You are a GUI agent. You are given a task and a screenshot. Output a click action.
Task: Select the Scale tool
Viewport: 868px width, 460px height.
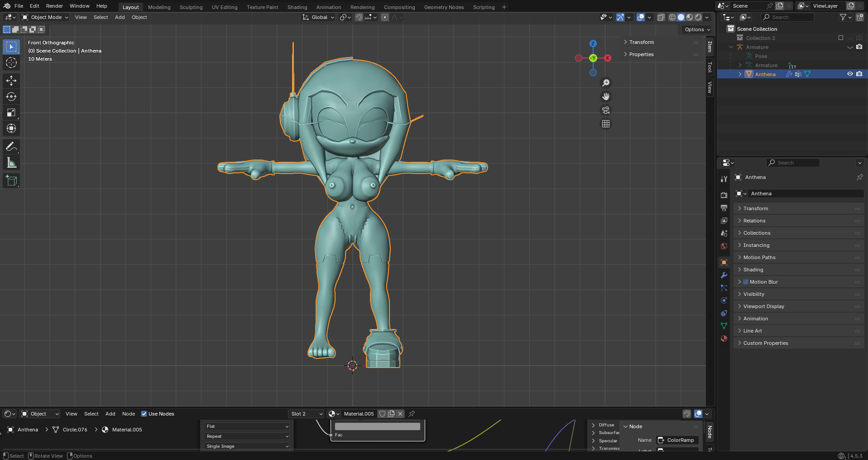tap(11, 112)
